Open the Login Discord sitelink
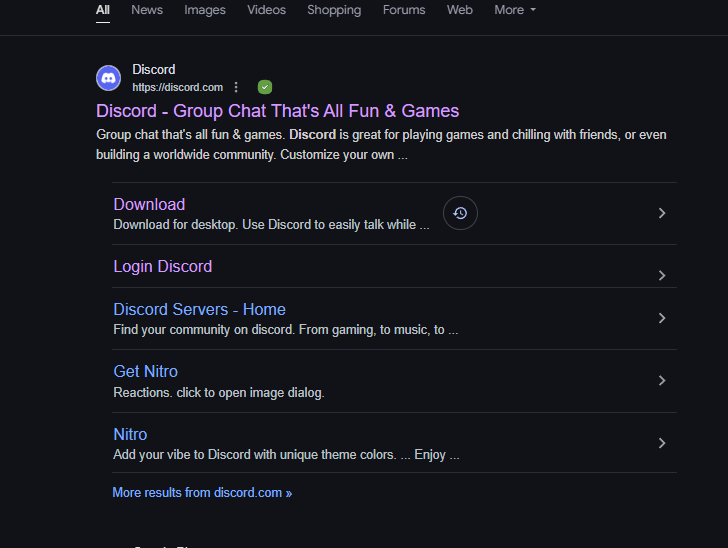This screenshot has width=728, height=548. pos(162,267)
